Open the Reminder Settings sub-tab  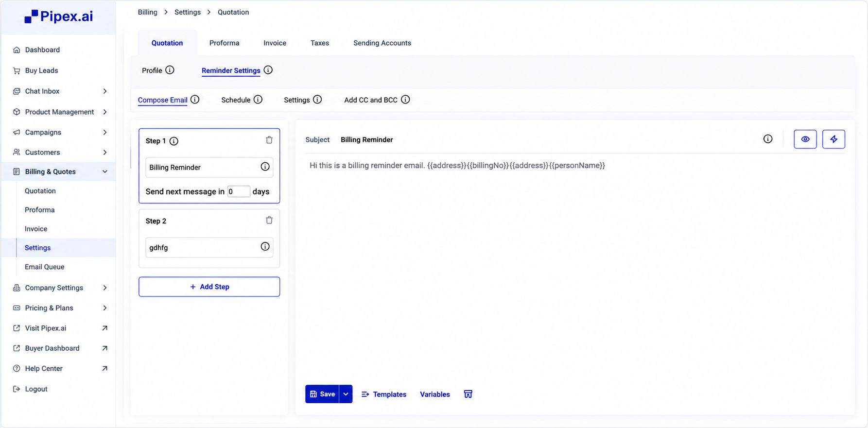coord(231,70)
